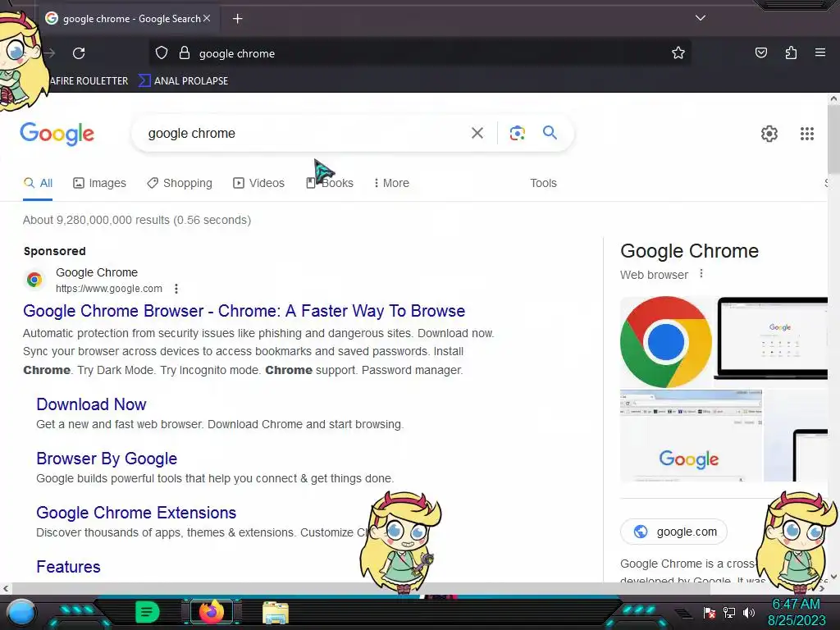The image size is (840, 630).
Task: Click the https://www.google.com ad URL
Action: coord(109,289)
